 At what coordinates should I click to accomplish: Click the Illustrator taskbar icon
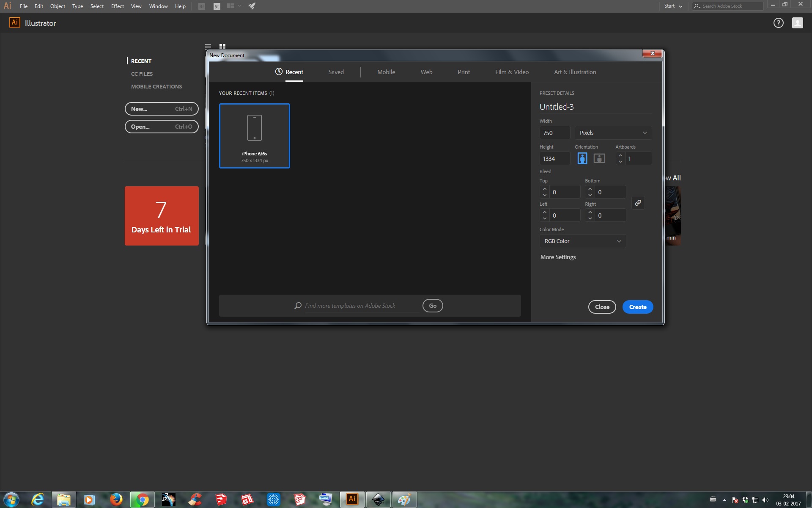point(352,500)
